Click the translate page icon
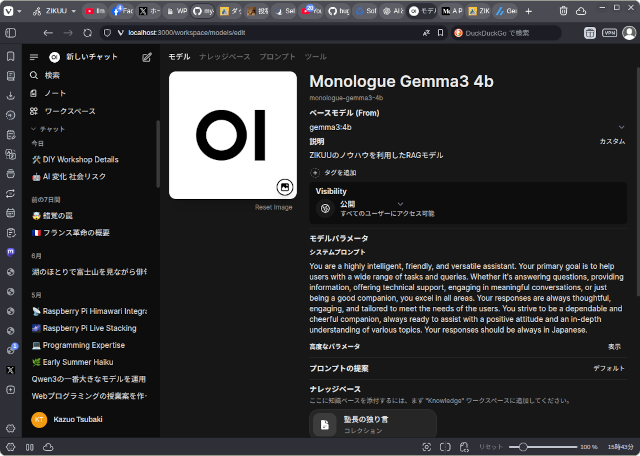 pyautogui.click(x=426, y=33)
